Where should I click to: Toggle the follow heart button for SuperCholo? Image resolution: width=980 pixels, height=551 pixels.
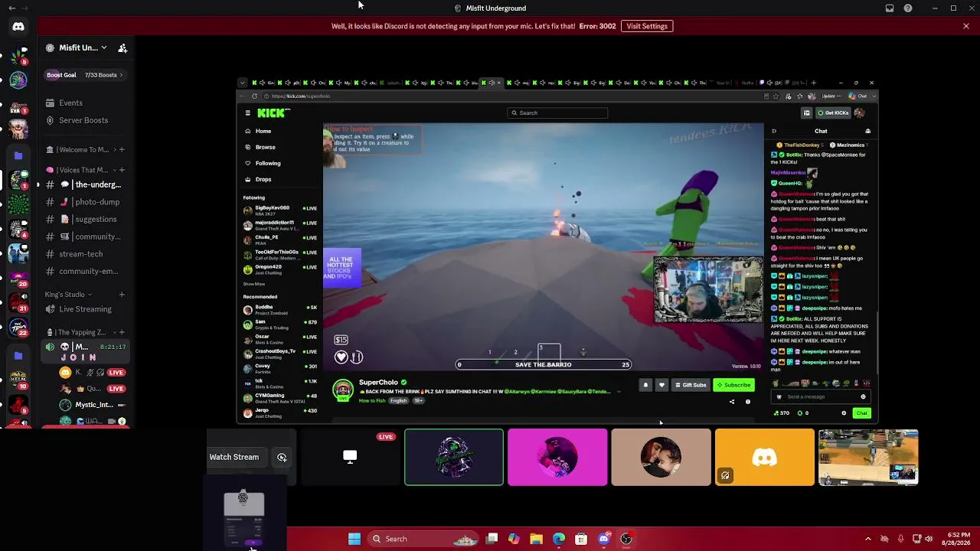[661, 385]
